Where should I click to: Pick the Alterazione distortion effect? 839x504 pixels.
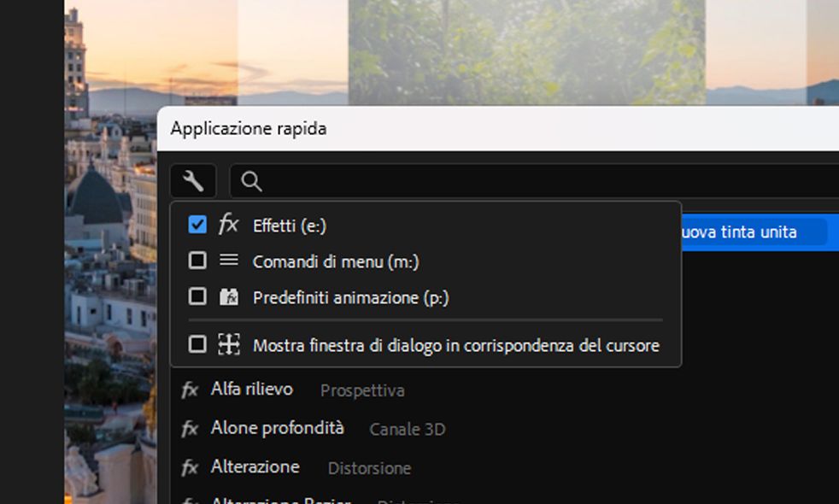255,467
